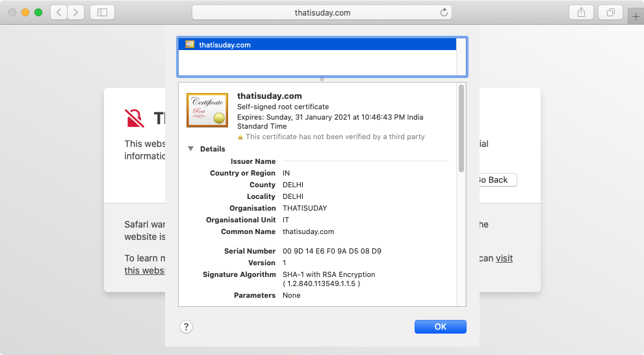Click the small certificate icon in the list row
644x355 pixels.
pyautogui.click(x=190, y=44)
